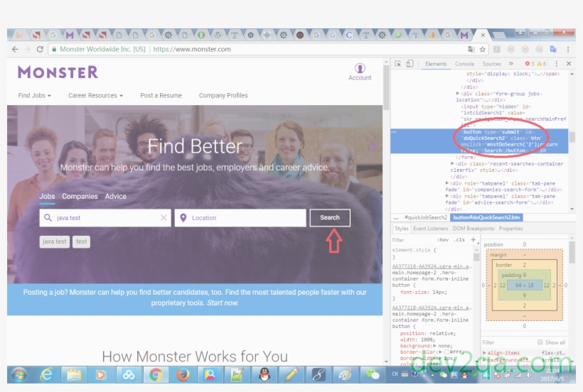This screenshot has height=392, width=583.
Task: Select the Companies search tab
Action: coord(80,197)
